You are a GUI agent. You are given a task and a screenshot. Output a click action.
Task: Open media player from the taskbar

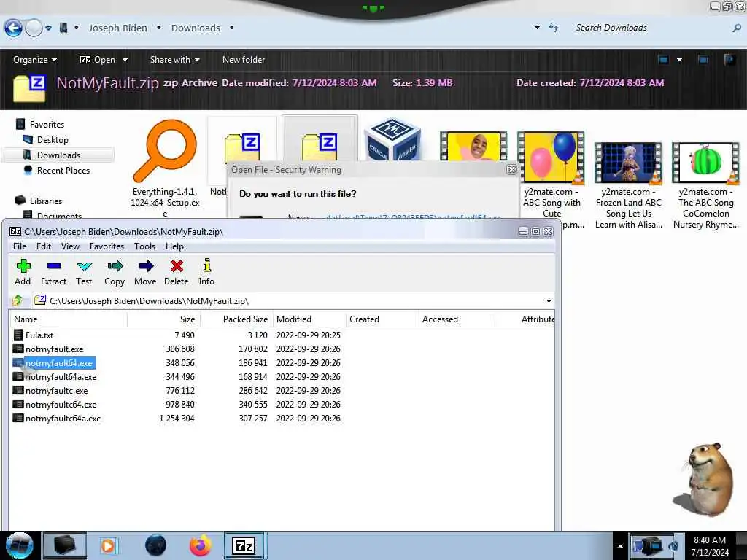[108, 545]
